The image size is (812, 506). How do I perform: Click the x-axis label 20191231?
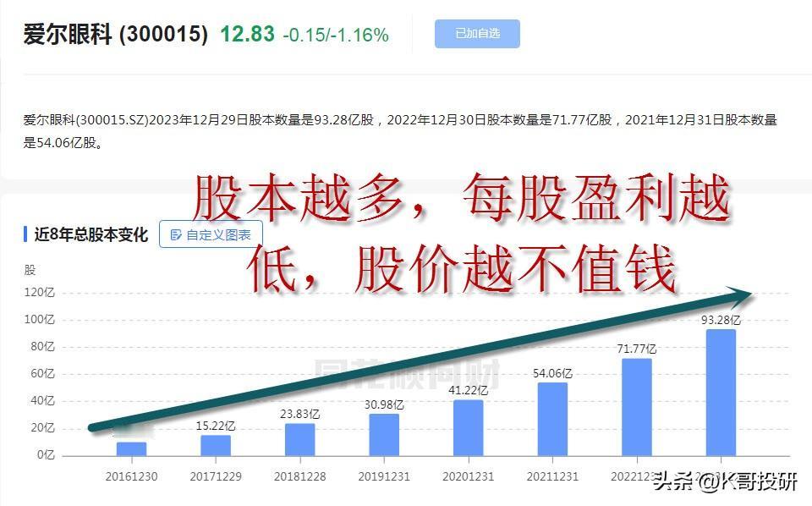[384, 476]
